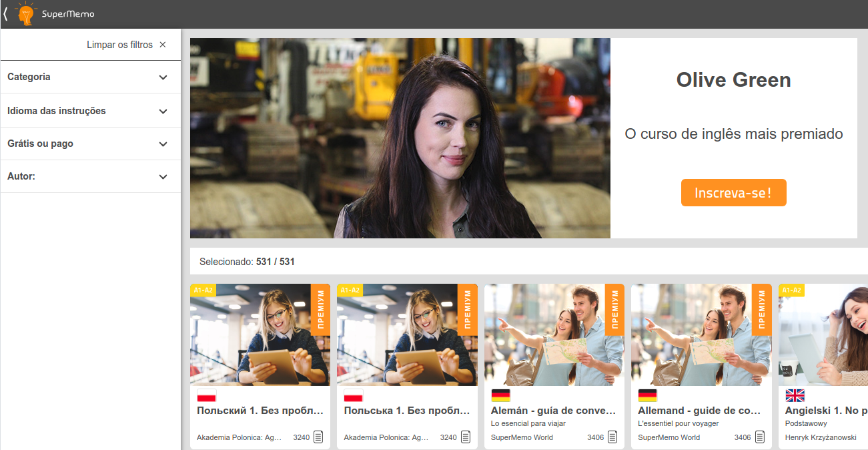Image resolution: width=868 pixels, height=450 pixels.
Task: Click Akademia Polonica author on Польский card
Action: point(240,438)
